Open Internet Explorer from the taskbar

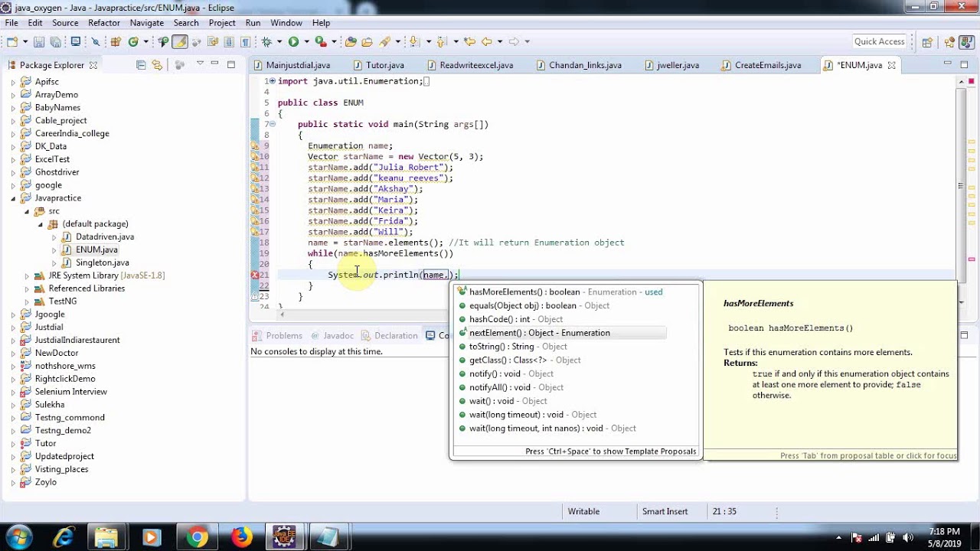pos(63,537)
